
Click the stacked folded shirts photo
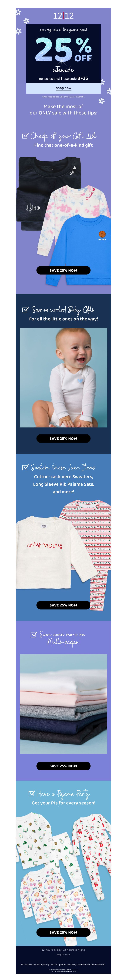click(63, 704)
